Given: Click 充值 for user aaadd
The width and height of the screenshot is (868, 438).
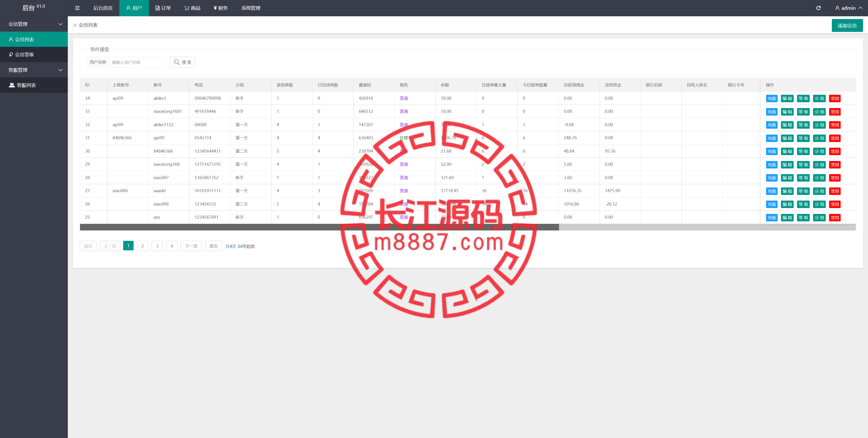Looking at the screenshot, I should pos(772,191).
